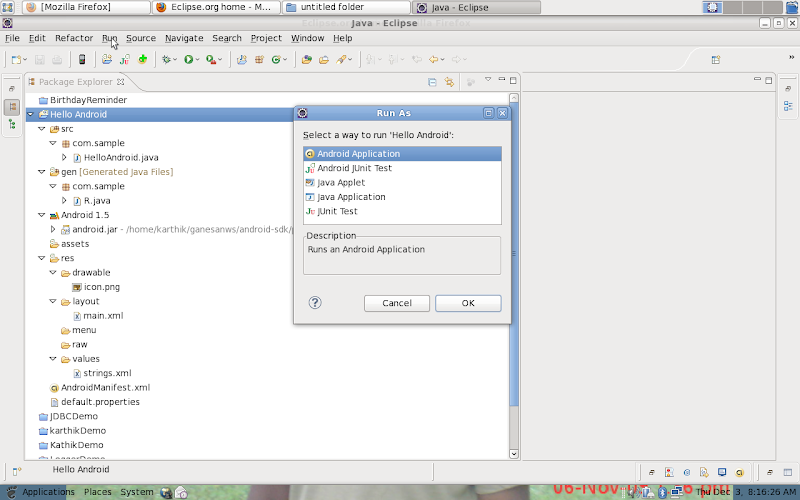The image size is (800, 500).
Task: Click the New Java Package icon
Action: 259,60
